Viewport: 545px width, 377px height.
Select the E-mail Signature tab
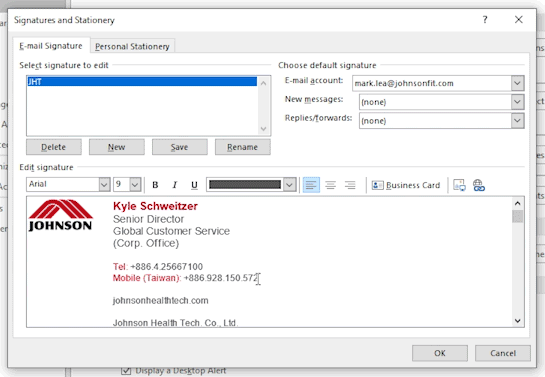pos(51,46)
